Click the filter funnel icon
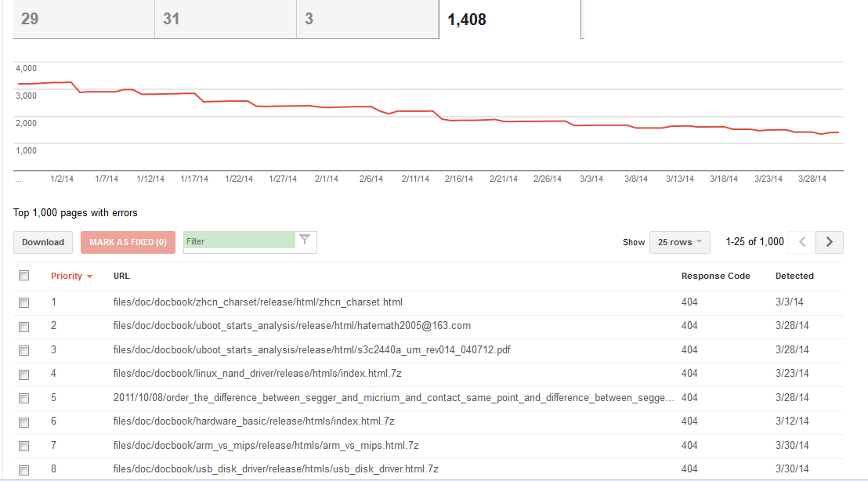868x481 pixels. tap(305, 240)
